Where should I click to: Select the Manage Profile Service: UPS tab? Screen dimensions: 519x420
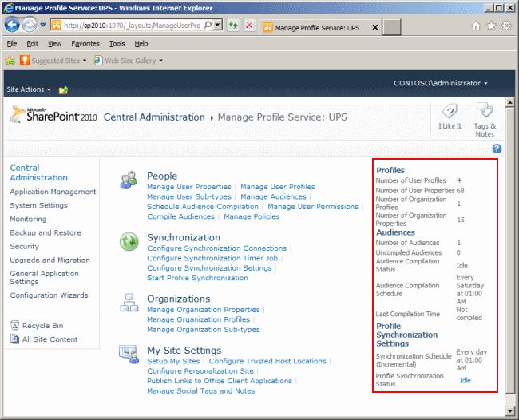coord(317,28)
